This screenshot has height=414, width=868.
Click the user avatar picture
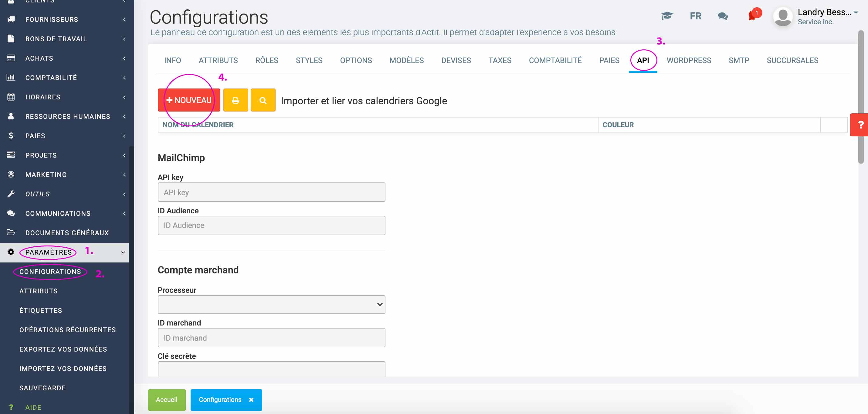pyautogui.click(x=783, y=16)
